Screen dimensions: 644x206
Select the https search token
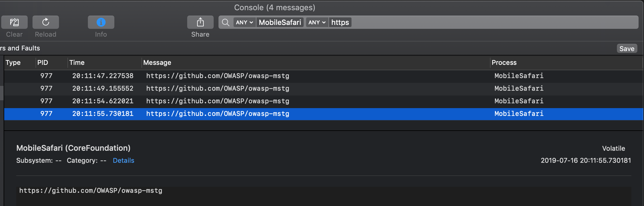[x=340, y=23]
